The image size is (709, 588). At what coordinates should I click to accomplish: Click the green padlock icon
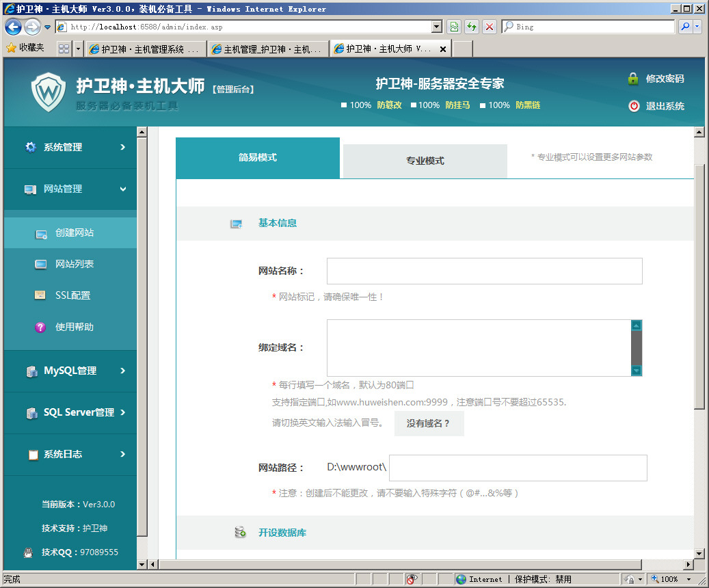633,79
